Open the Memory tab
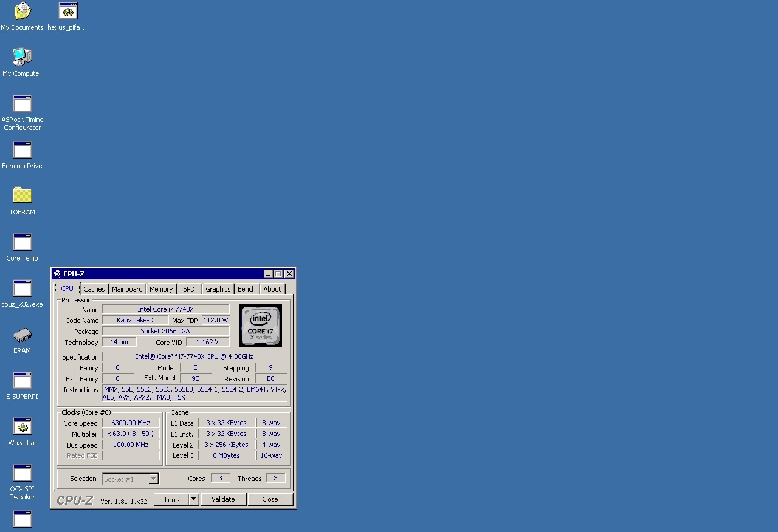 [x=161, y=289]
